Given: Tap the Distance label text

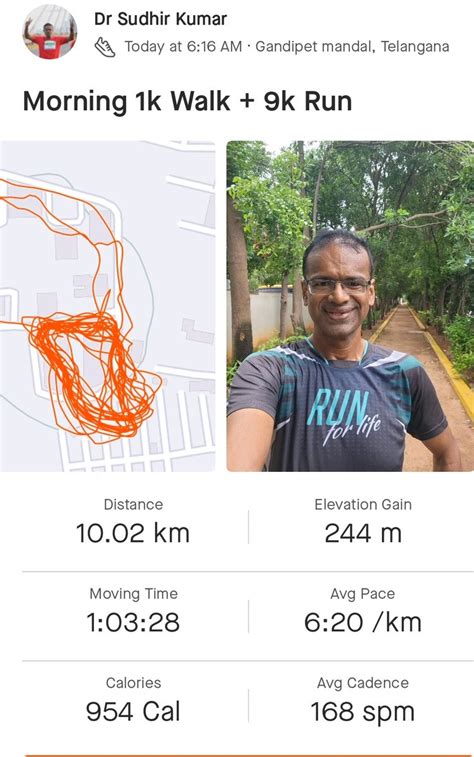Looking at the screenshot, I should pyautogui.click(x=133, y=505).
